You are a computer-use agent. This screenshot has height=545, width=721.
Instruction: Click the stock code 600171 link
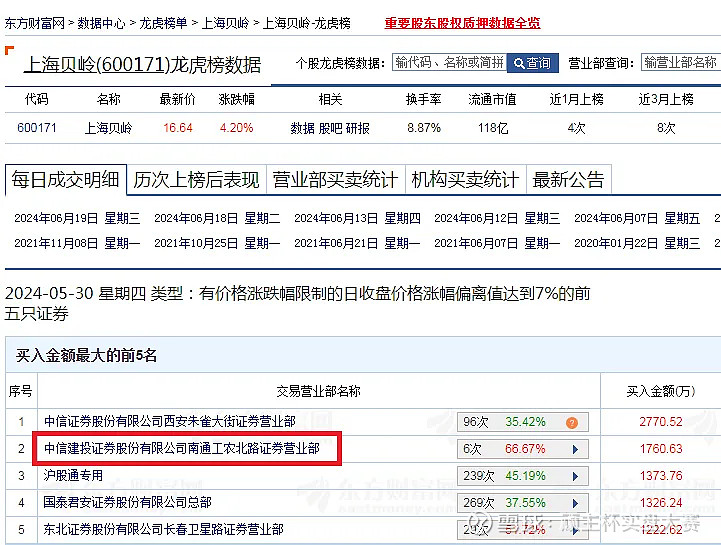[37, 128]
